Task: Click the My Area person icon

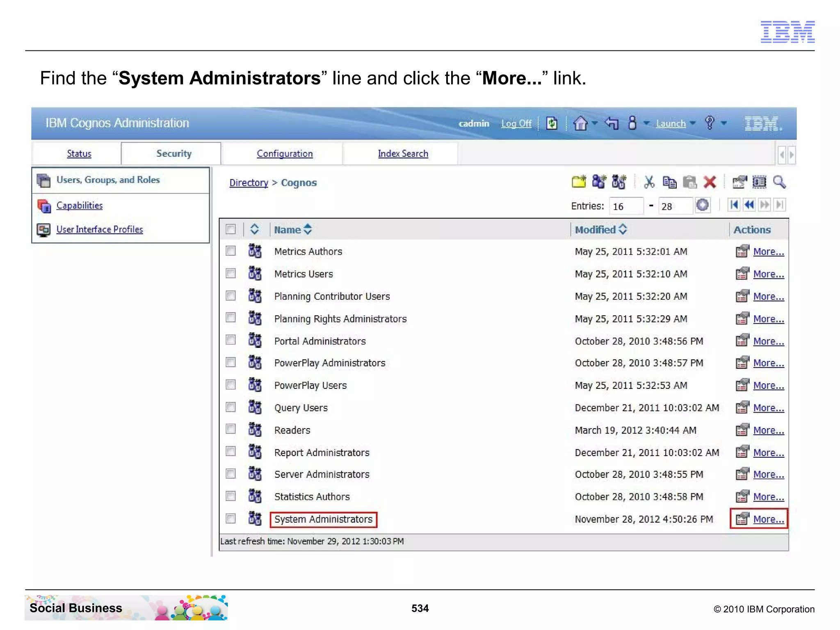Action: click(x=632, y=123)
